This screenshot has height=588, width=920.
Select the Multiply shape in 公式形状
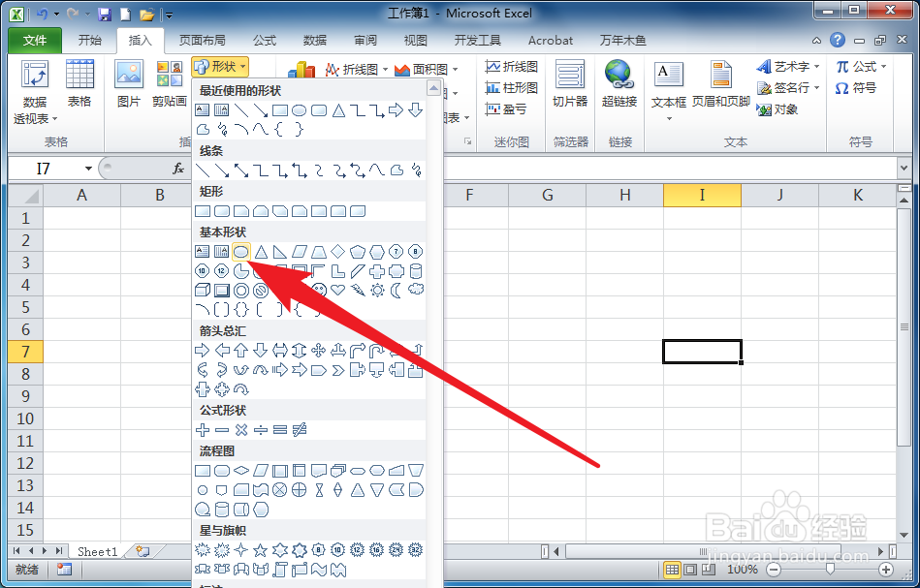[241, 430]
